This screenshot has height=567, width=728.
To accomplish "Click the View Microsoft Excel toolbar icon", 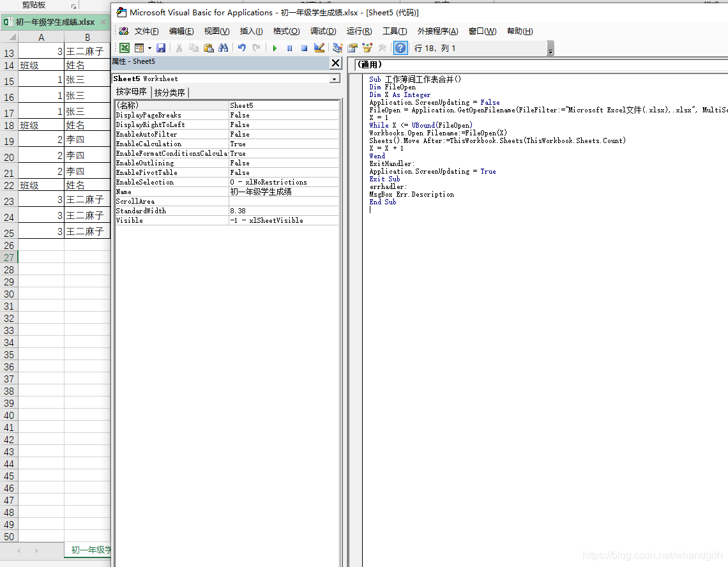I will [x=125, y=48].
